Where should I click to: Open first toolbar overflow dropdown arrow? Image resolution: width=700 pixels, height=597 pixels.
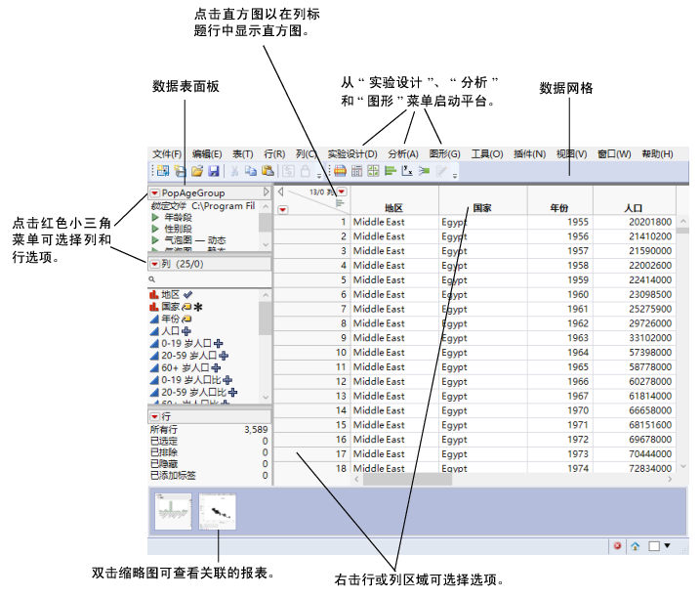[319, 175]
